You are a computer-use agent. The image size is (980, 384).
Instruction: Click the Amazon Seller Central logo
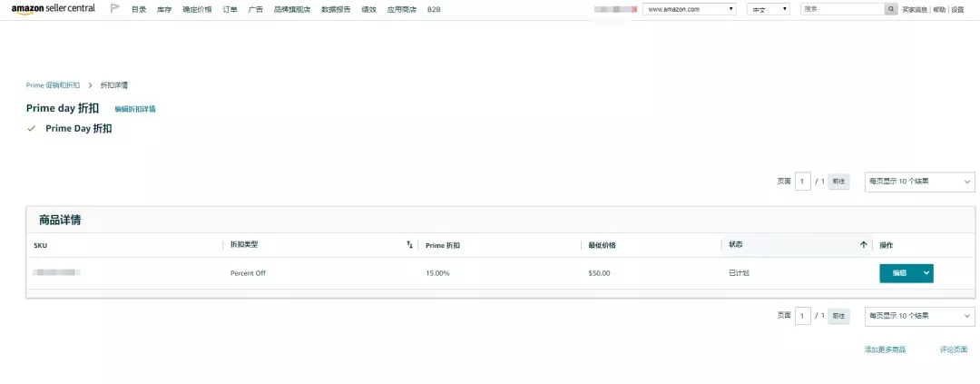54,9
